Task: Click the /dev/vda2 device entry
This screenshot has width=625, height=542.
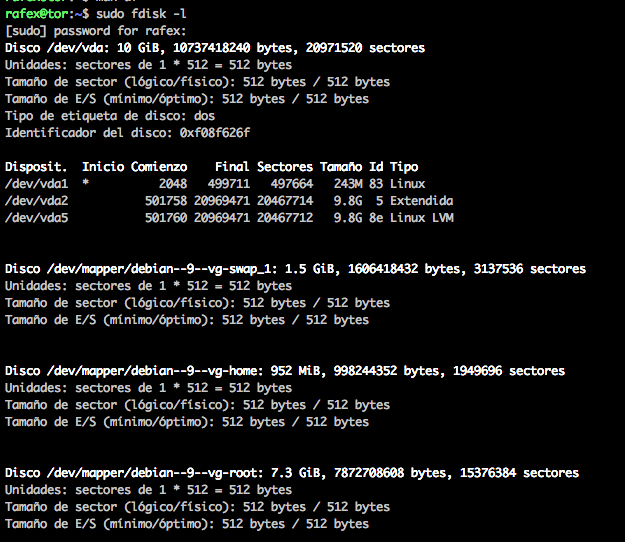Action: 36,201
